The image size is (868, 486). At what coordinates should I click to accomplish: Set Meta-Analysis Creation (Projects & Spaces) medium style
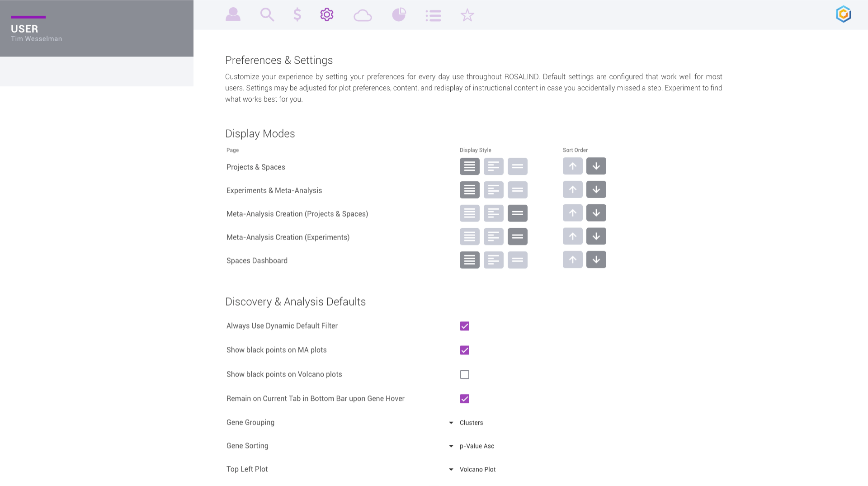tap(494, 213)
